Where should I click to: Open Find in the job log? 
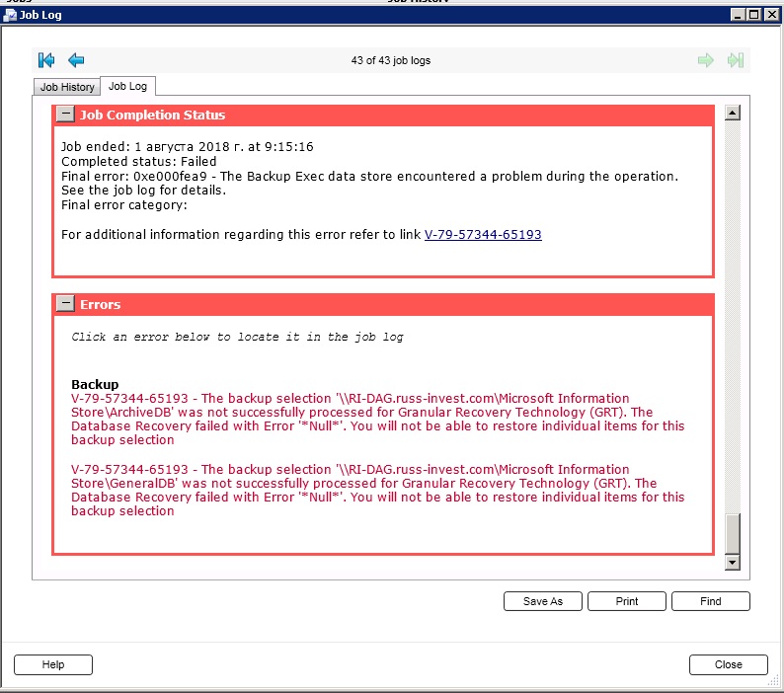click(x=711, y=601)
